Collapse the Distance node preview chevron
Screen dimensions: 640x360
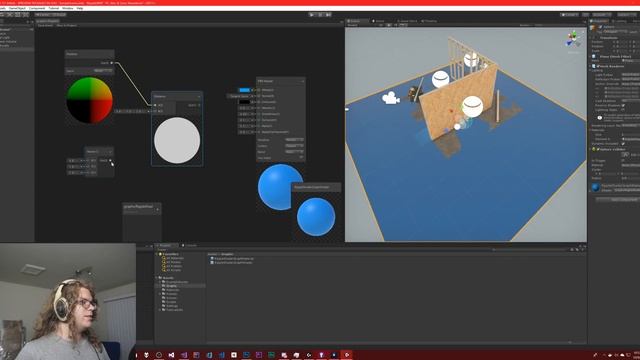click(x=199, y=97)
